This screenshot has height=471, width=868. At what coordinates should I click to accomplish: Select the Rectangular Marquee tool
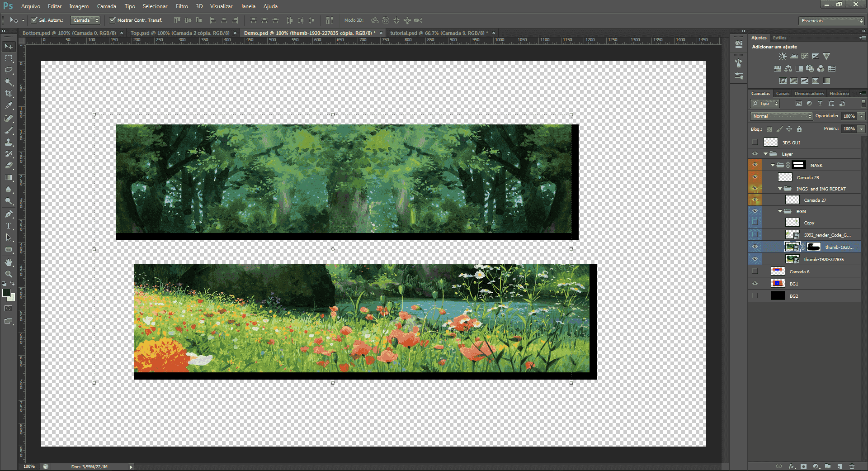coord(9,58)
